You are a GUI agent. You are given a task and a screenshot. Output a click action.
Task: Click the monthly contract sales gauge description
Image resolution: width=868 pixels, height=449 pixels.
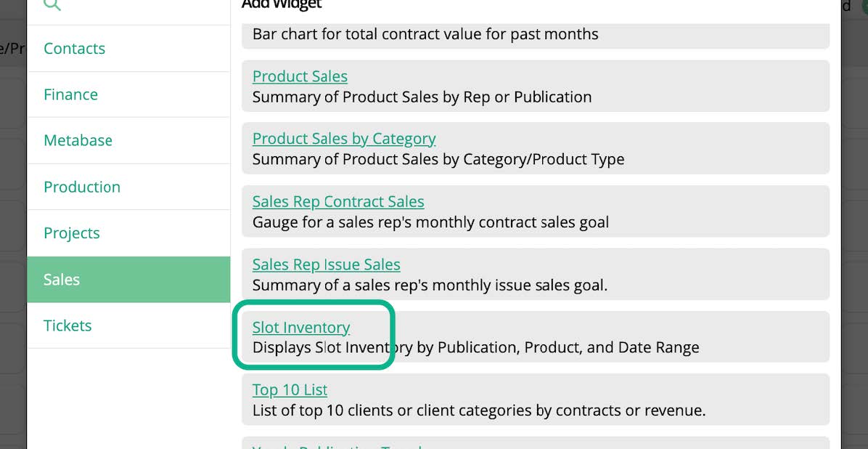430,222
